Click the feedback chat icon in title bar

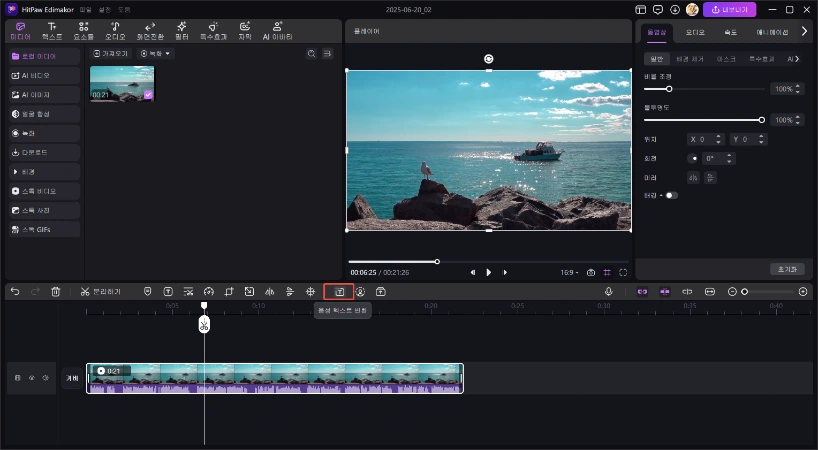click(x=658, y=9)
